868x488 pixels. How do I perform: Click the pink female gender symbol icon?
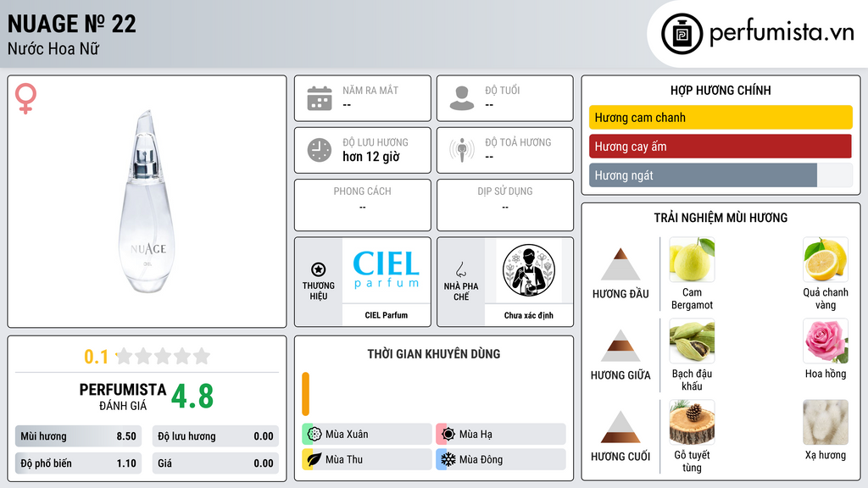25,98
